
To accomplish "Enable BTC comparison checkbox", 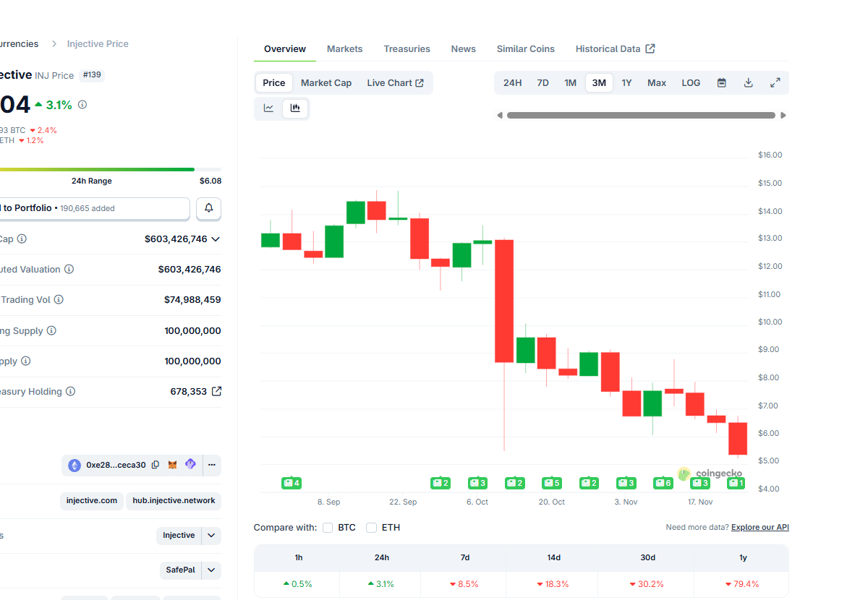I will point(328,528).
